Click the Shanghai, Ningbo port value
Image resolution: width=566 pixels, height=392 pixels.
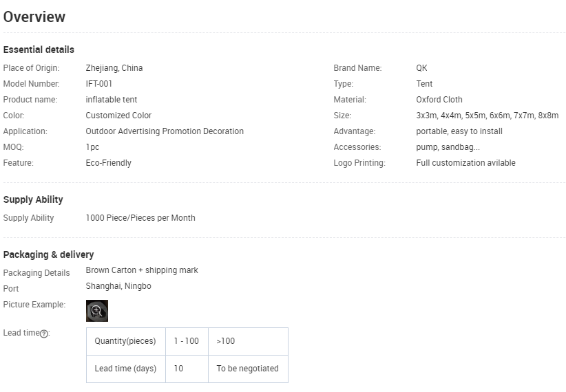click(x=118, y=286)
